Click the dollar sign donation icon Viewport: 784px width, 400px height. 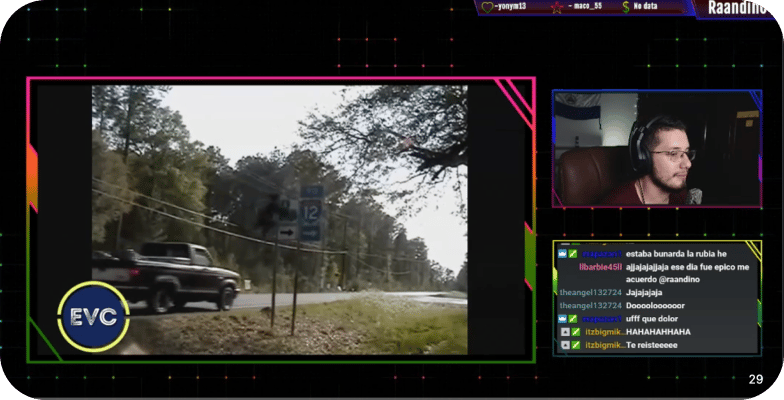click(626, 7)
